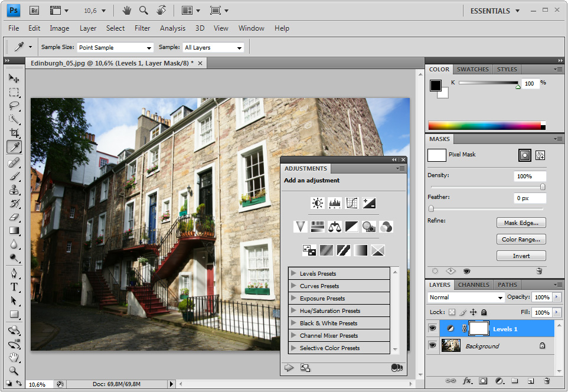The image size is (568, 392).
Task: Click the Mask Edge button
Action: [x=521, y=223]
